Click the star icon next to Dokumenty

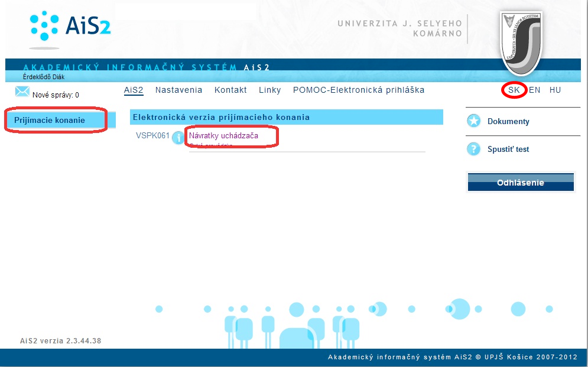coord(473,121)
